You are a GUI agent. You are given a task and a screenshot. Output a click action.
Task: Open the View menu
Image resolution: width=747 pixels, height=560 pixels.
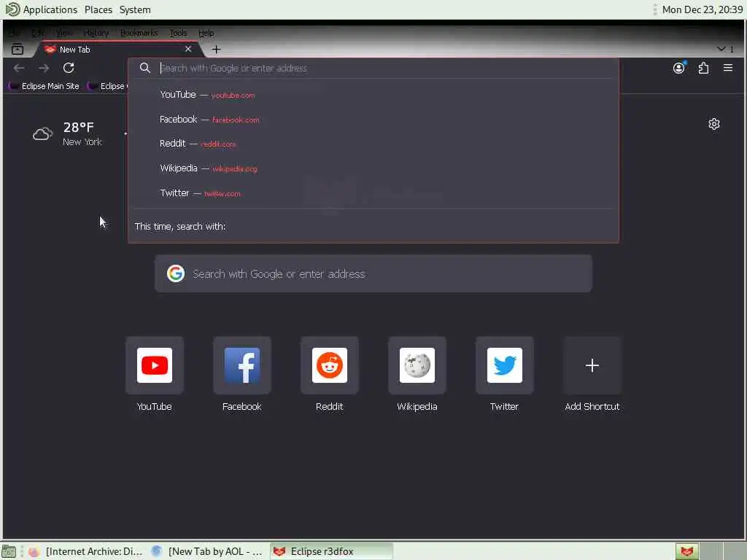[x=64, y=33]
